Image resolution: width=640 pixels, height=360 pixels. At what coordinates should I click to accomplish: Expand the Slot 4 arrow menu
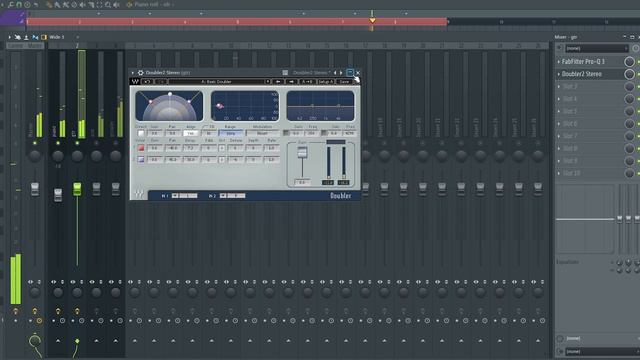[559, 99]
